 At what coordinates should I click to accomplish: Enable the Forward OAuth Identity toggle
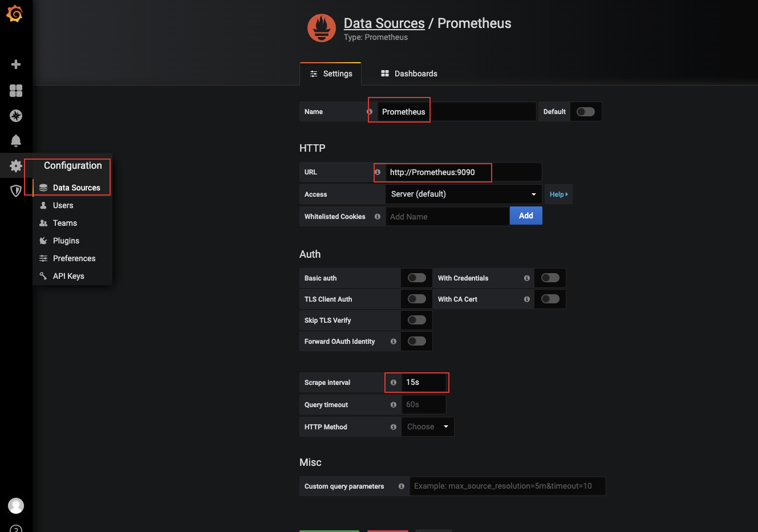(417, 341)
